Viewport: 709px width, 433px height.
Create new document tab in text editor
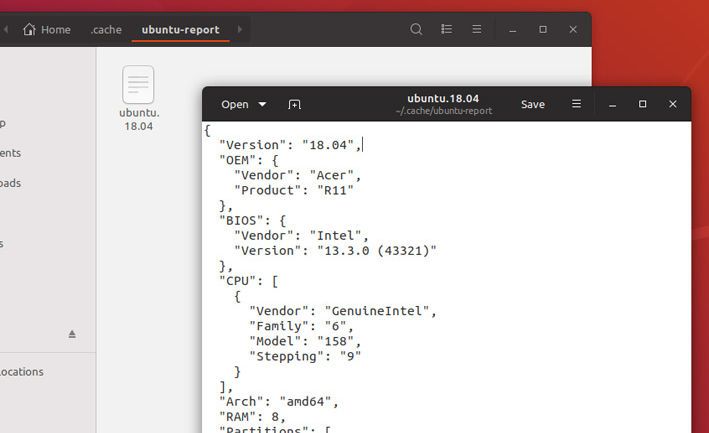tap(294, 104)
